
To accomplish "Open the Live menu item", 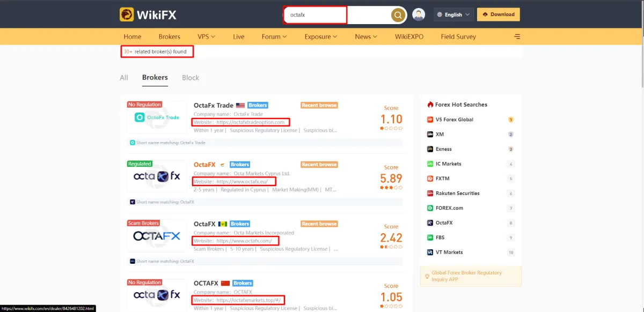I will pos(239,36).
